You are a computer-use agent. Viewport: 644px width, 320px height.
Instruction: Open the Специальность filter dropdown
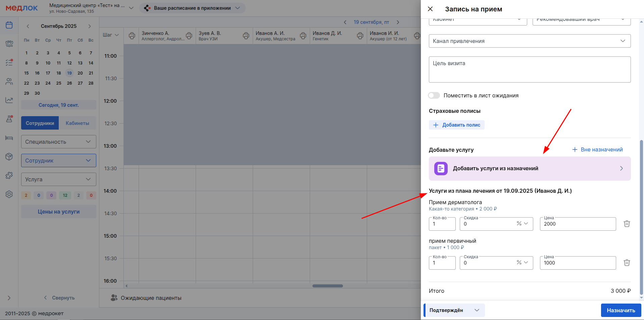click(x=58, y=142)
